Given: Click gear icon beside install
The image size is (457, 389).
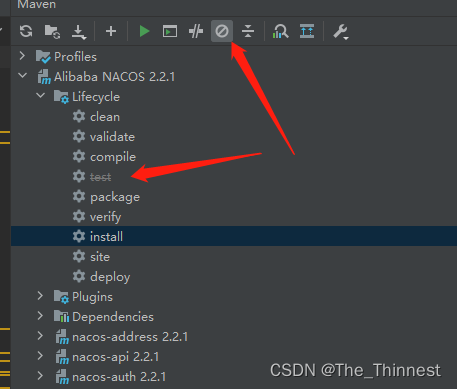Looking at the screenshot, I should point(79,236).
